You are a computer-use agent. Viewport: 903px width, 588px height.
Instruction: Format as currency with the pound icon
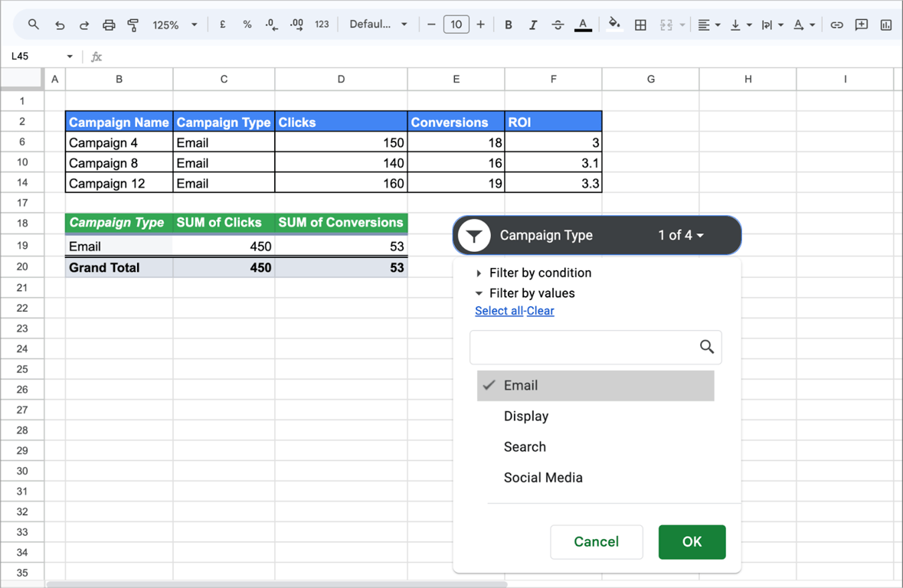pyautogui.click(x=223, y=24)
